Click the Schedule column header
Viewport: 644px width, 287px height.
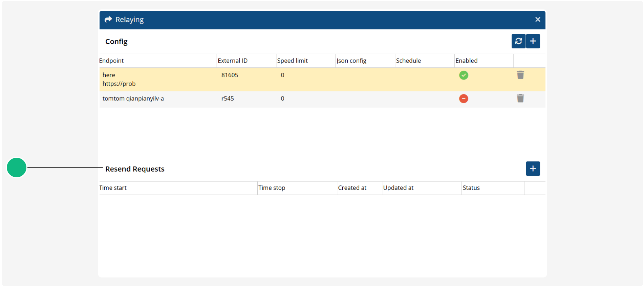pos(408,61)
